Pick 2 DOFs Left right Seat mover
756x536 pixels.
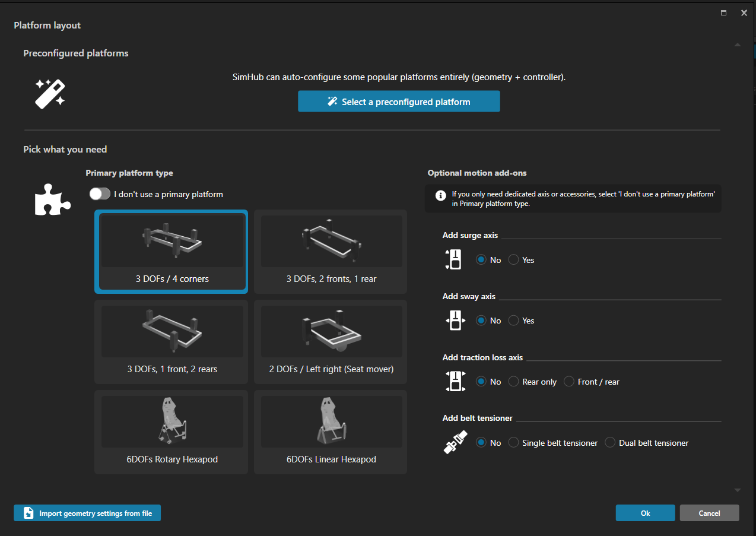pyautogui.click(x=331, y=342)
